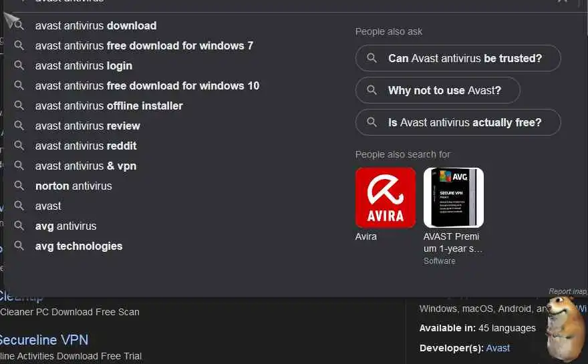Click search icon beside 'free download for windows 10'
Screen dimensions: 588x364
[x=19, y=85]
